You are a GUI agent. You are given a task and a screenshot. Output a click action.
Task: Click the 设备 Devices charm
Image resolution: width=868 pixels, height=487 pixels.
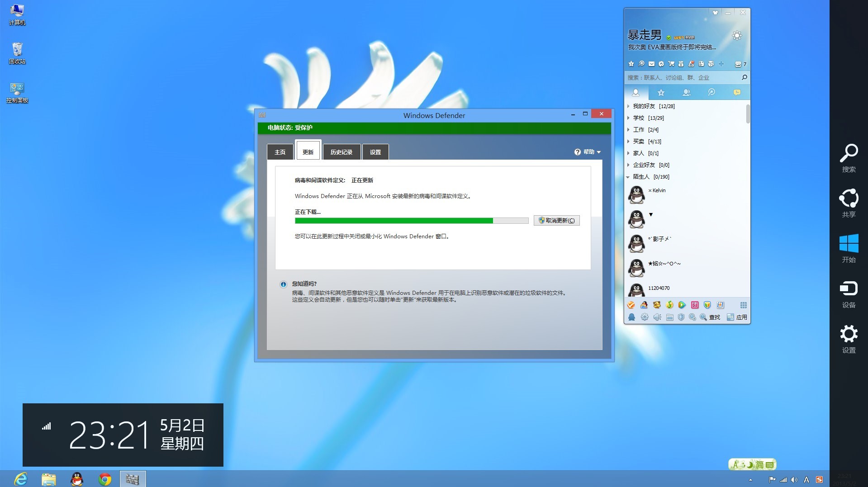[849, 294]
